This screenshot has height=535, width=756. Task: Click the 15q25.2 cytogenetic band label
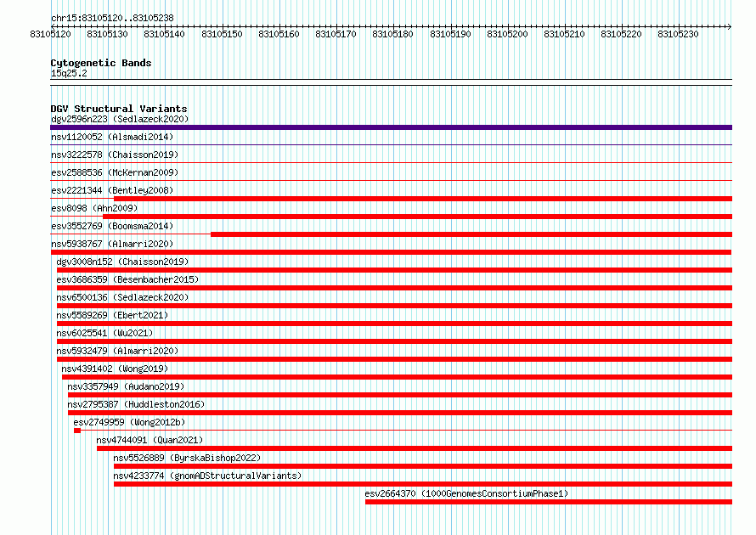[x=69, y=73]
